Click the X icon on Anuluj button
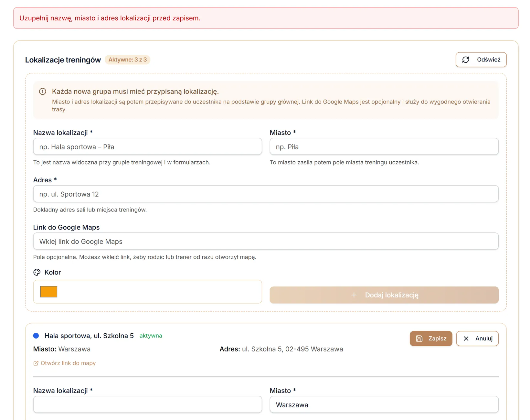The image size is (530, 420). [466, 339]
